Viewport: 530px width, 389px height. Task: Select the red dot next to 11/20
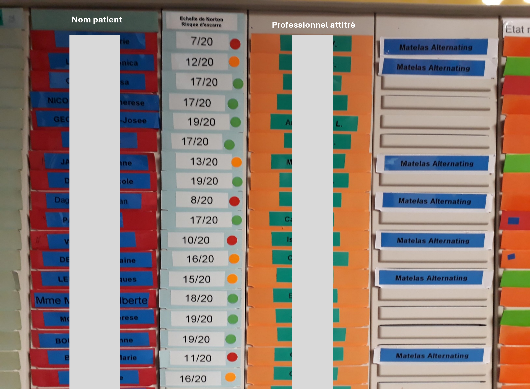point(232,357)
